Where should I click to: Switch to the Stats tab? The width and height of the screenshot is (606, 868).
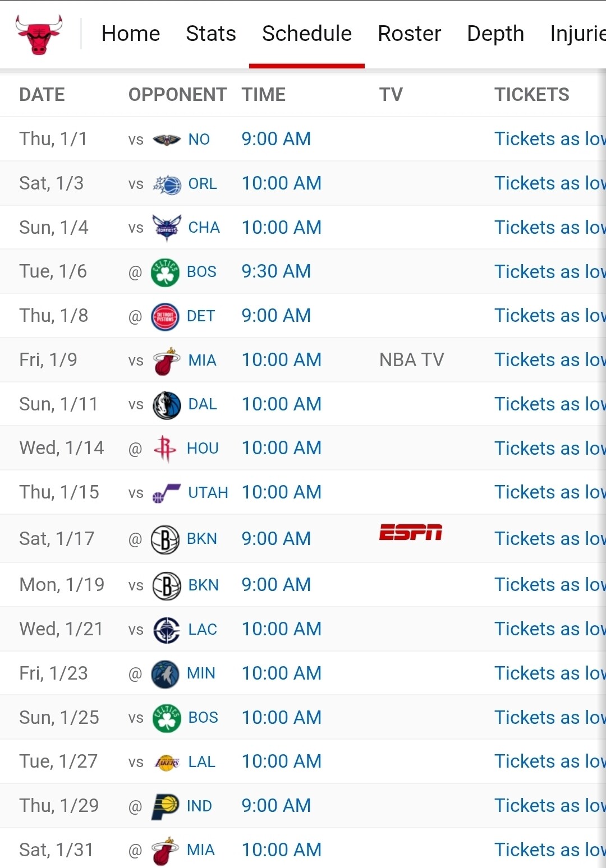tap(211, 34)
